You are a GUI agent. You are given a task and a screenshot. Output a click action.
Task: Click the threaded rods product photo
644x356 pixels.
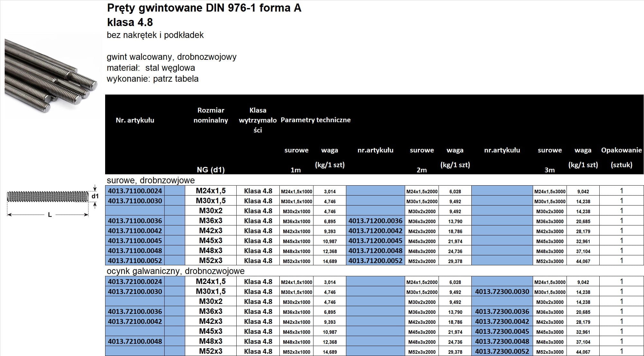(51, 76)
